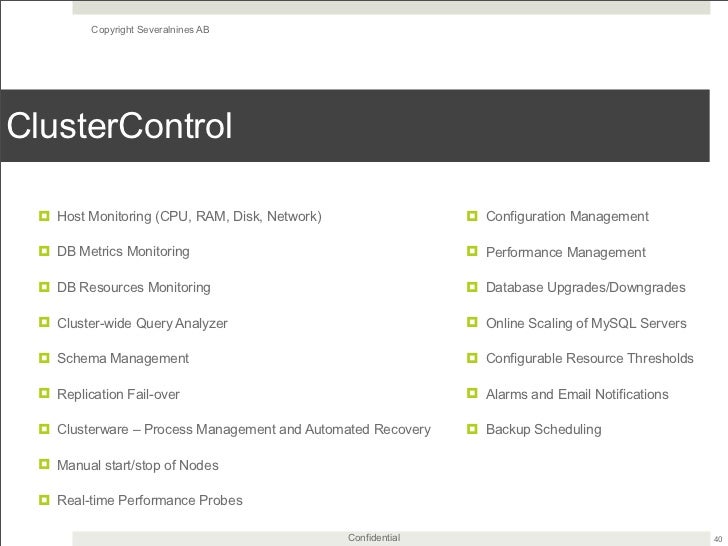Click the Cluster-wide Query Analyzer text
Screen dimensions: 728x546
(x=142, y=323)
